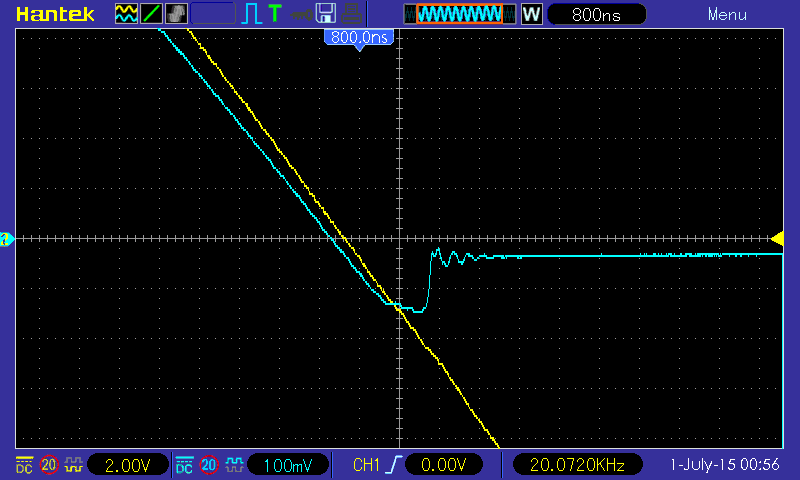Image resolution: width=800 pixels, height=480 pixels.
Task: Open the Menu
Action: click(727, 14)
